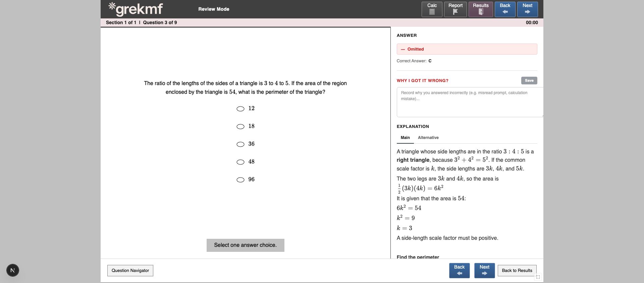Screen dimensions: 644x283
Task: Click the Section 1 of 1 label
Action: pos(121,22)
